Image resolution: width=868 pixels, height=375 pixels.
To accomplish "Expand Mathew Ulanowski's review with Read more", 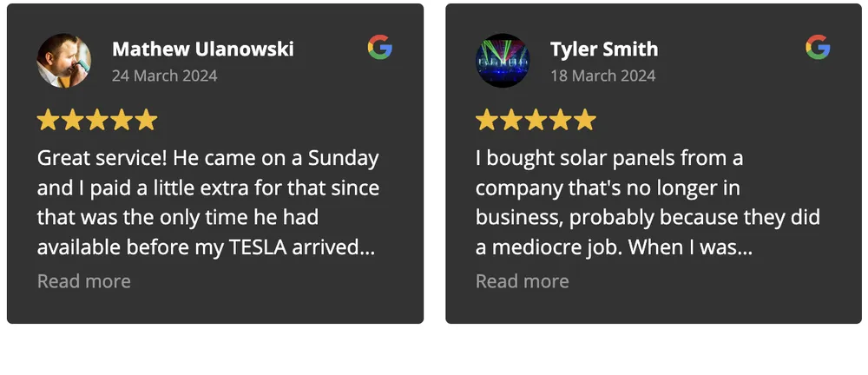I will 84,281.
